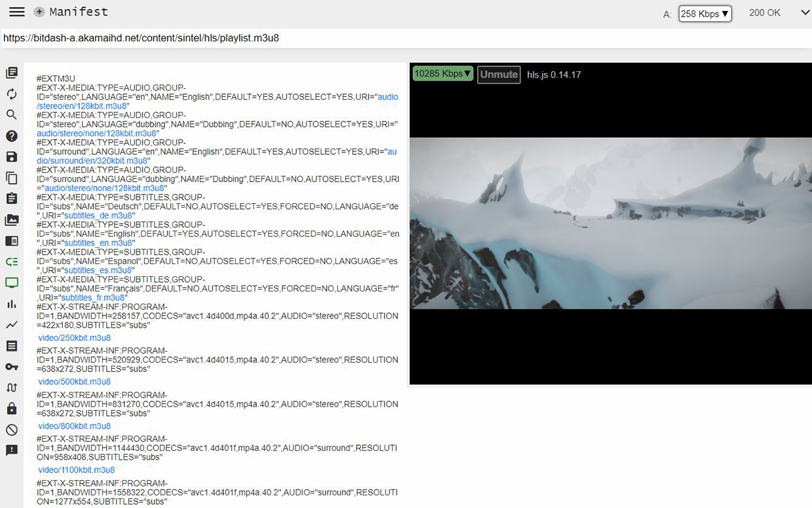Open the hamburger menu next to Manifest
The image size is (812, 508).
(16, 11)
